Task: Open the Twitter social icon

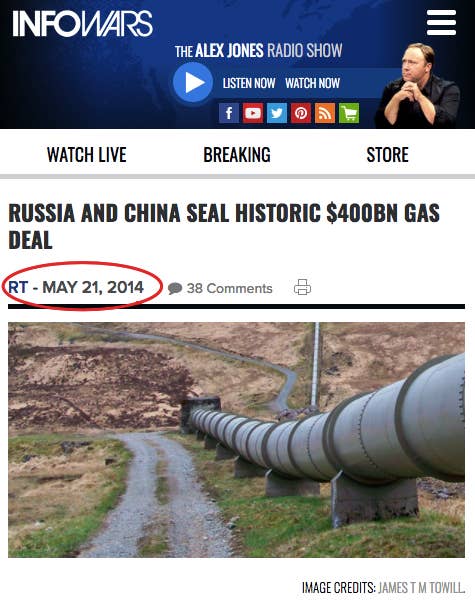Action: click(277, 113)
